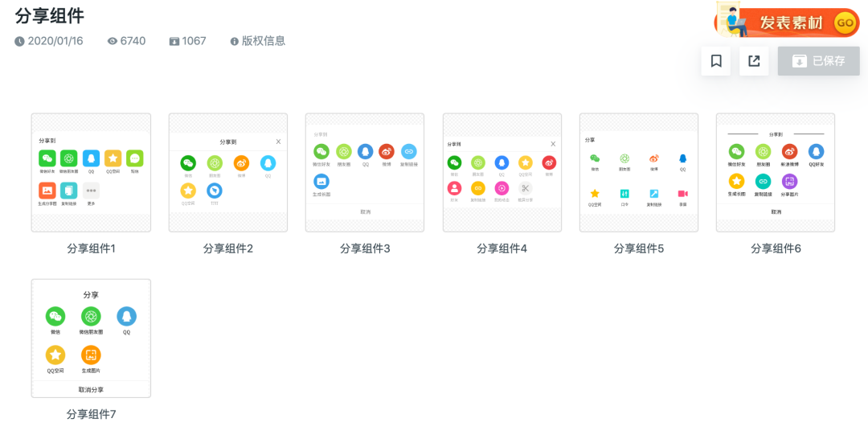868x439 pixels.
Task: Click the download box icon beside 1067
Action: pyautogui.click(x=174, y=41)
